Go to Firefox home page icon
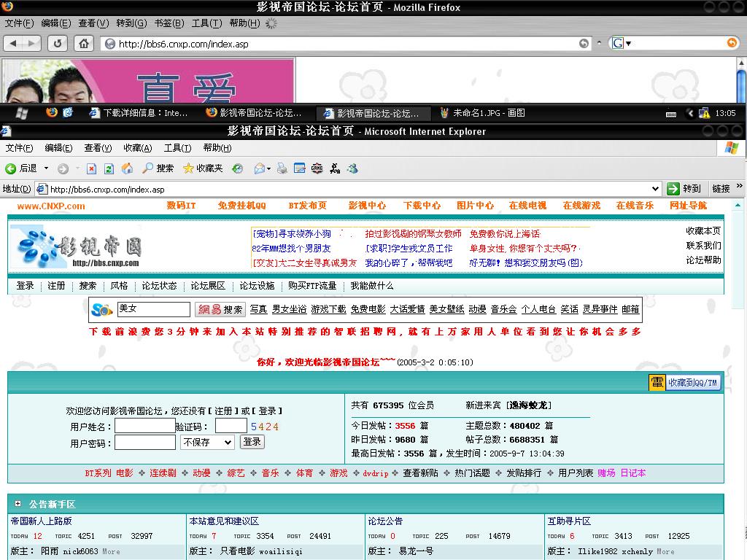747x560 pixels. pyautogui.click(x=84, y=43)
